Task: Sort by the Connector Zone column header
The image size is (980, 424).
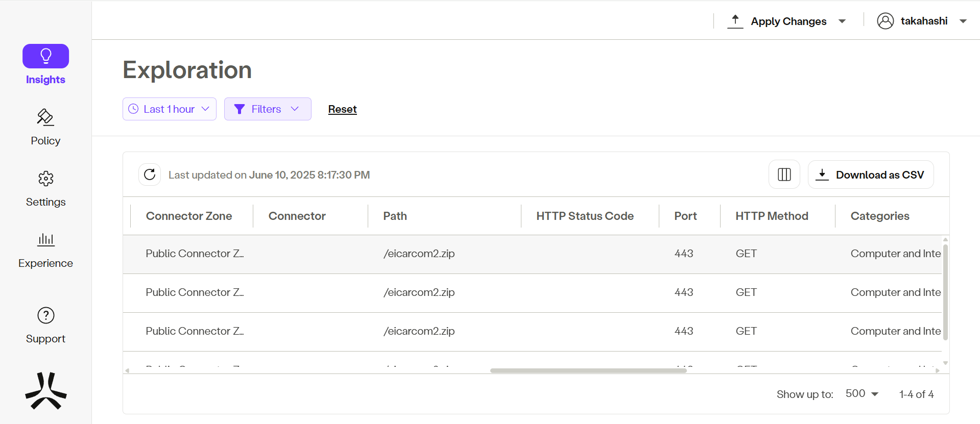Action: coord(189,216)
